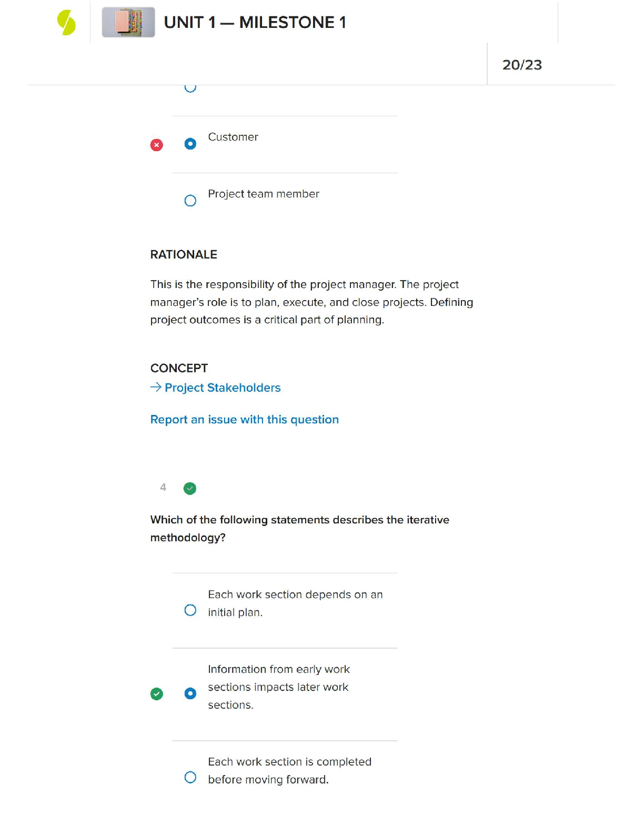This screenshot has width=644, height=834.
Task: Select the partially hidden top radio button
Action: (x=190, y=87)
